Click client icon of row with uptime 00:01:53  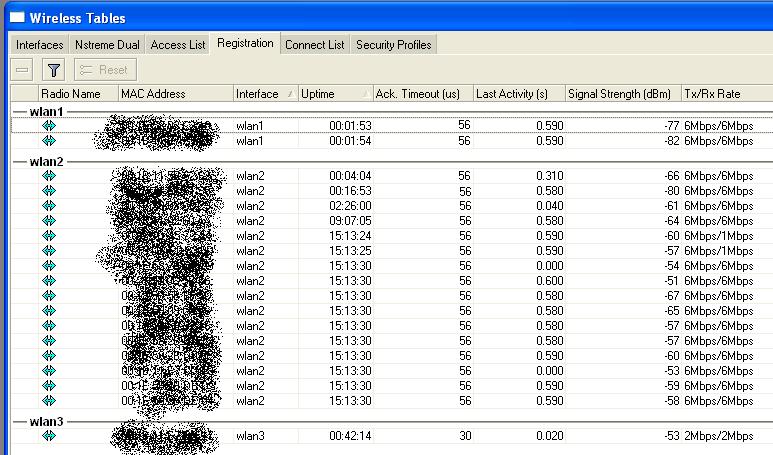pyautogui.click(x=49, y=126)
